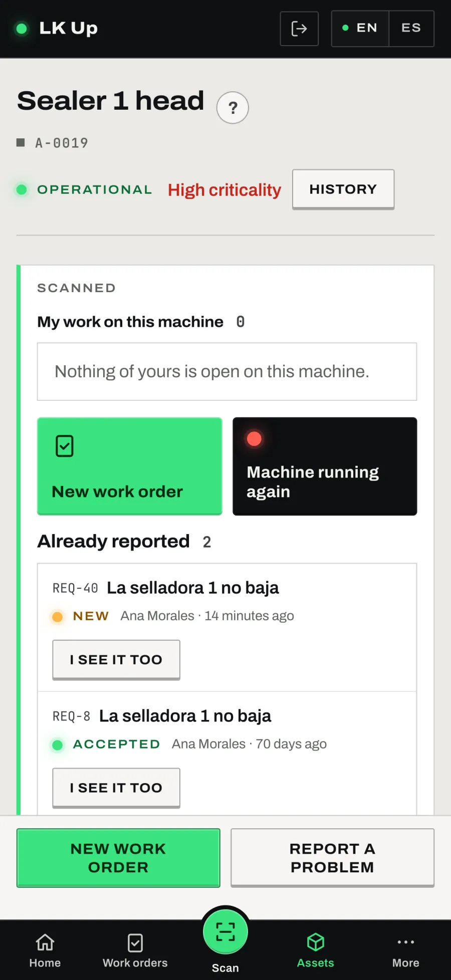Click the High criticality label

pyautogui.click(x=224, y=190)
